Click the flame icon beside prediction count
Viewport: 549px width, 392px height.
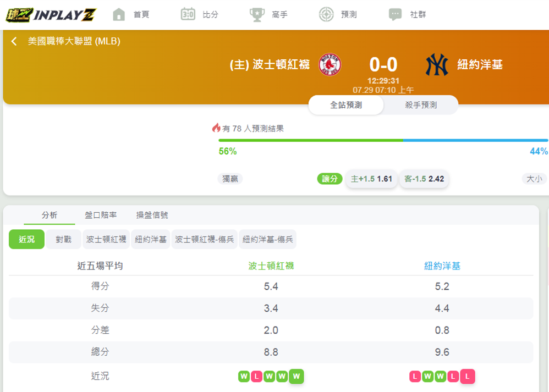pyautogui.click(x=216, y=128)
